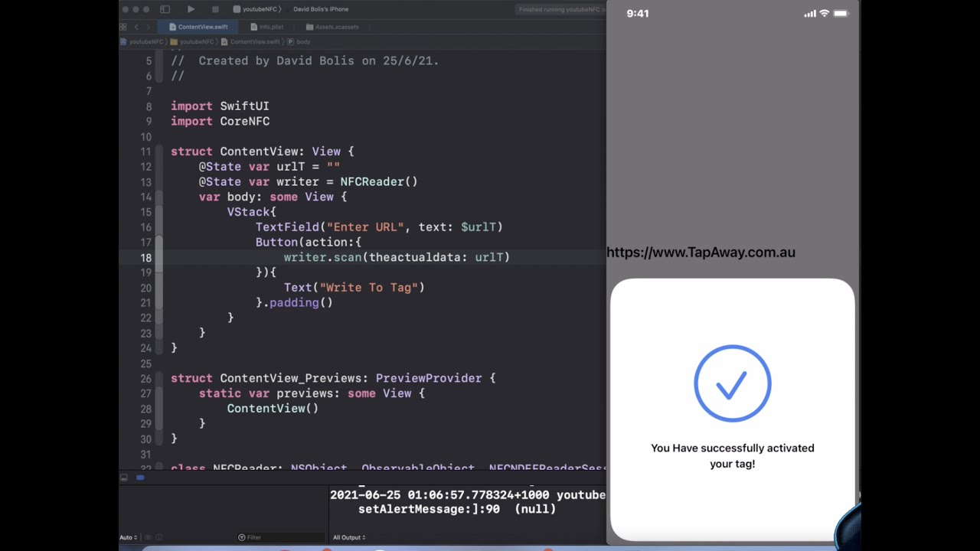Switch to the ContentView.swift tab
The width and height of the screenshot is (980, 551).
click(x=198, y=27)
